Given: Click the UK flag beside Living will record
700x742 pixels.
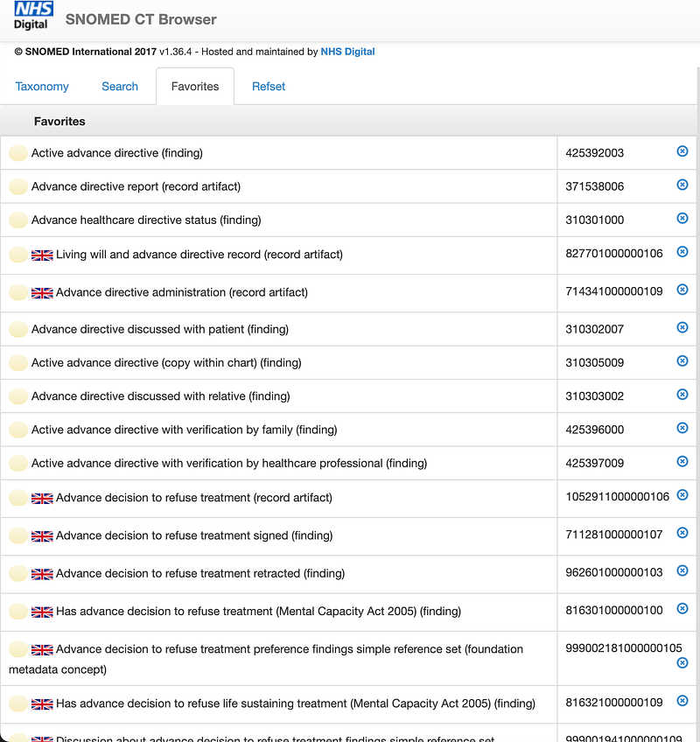Looking at the screenshot, I should (42, 255).
